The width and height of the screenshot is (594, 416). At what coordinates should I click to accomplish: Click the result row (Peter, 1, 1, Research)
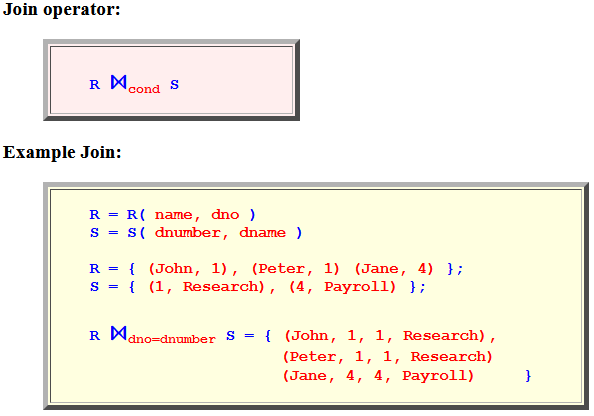pyautogui.click(x=388, y=357)
